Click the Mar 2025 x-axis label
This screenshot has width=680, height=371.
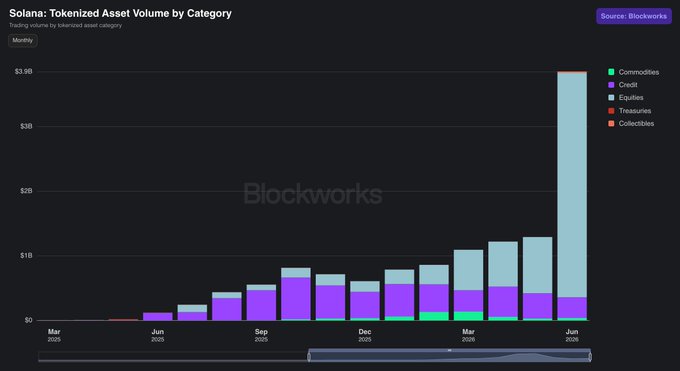[x=54, y=335]
